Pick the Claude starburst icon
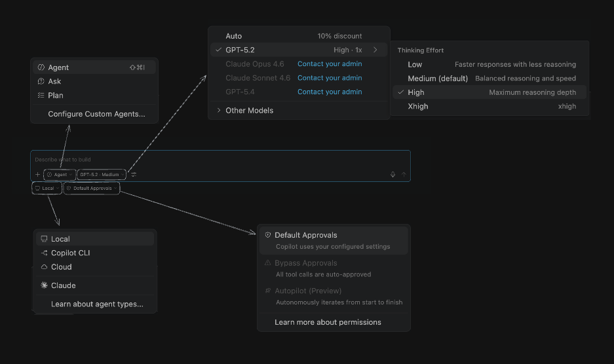 click(45, 285)
